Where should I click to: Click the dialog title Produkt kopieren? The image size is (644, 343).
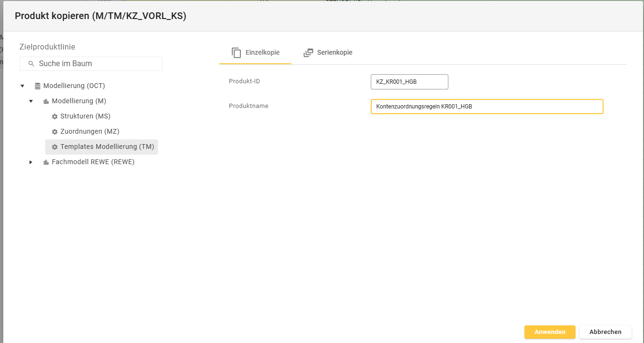(x=100, y=16)
